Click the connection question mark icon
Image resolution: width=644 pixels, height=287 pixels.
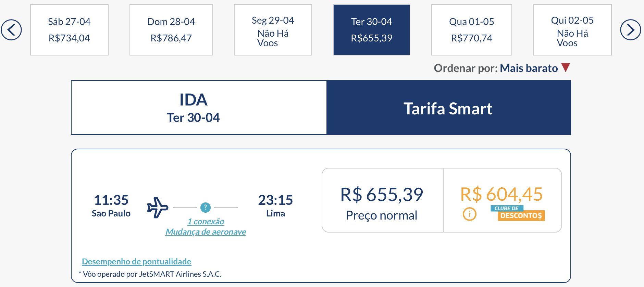[205, 207]
